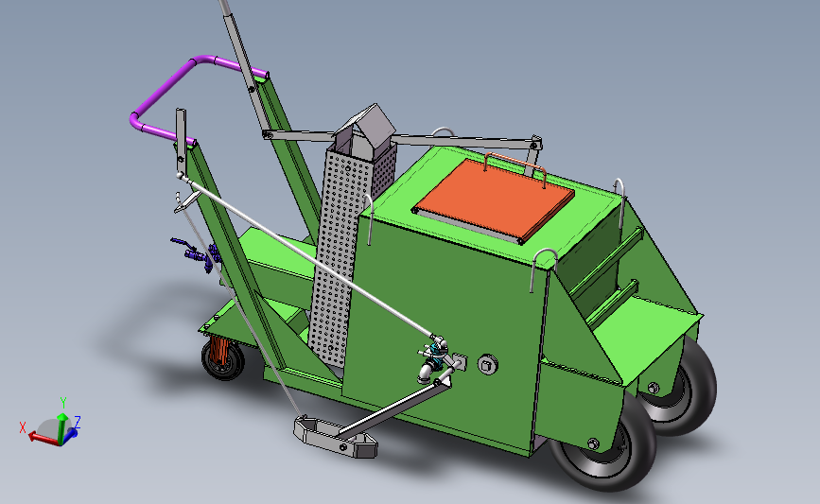Select the round hex plug on the tank side

pos(487,364)
